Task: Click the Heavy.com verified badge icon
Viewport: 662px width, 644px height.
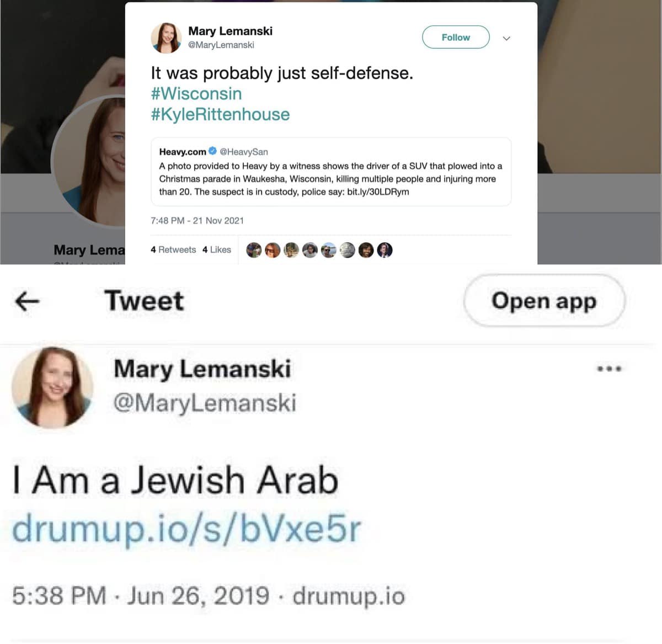Action: coord(212,151)
